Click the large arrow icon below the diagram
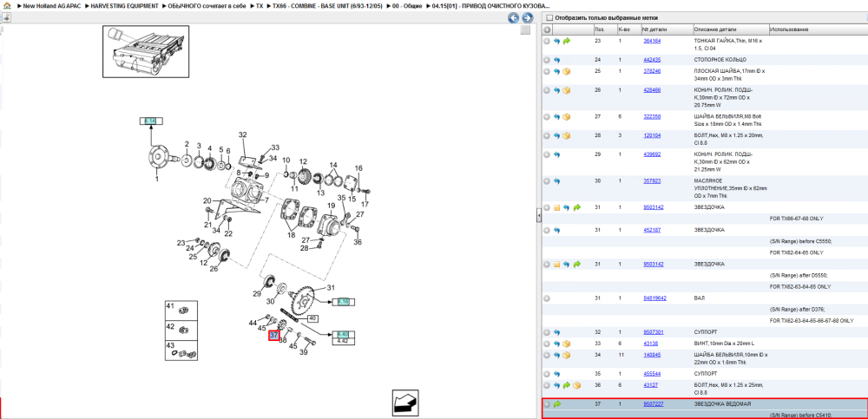 [407, 403]
